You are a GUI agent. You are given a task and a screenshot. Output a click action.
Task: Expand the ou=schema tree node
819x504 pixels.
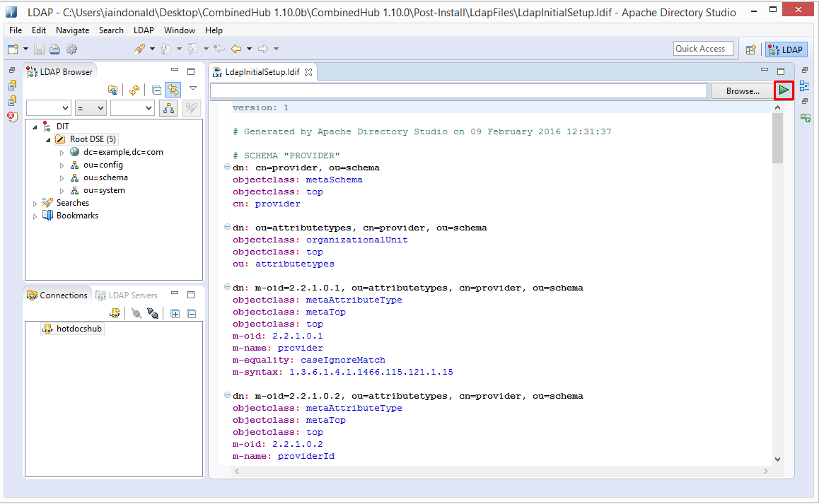[x=62, y=178]
